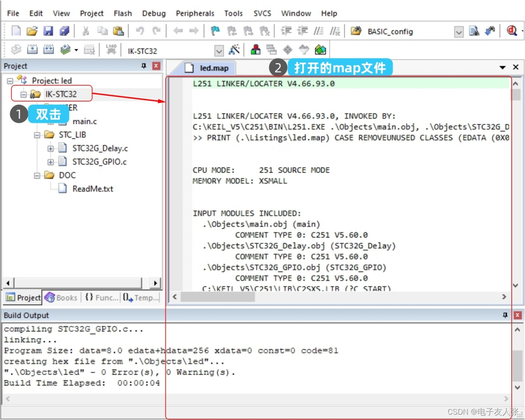
Task: Collapse the Project: led root node
Action: (x=10, y=81)
